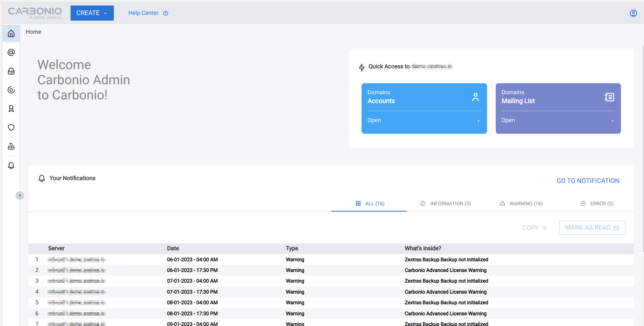
Task: Click the COPY button
Action: pos(535,228)
